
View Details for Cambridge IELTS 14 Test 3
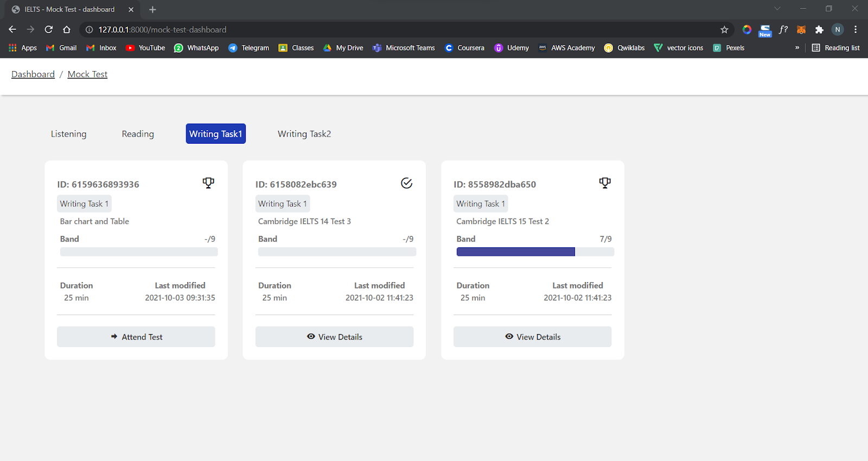pyautogui.click(x=334, y=337)
